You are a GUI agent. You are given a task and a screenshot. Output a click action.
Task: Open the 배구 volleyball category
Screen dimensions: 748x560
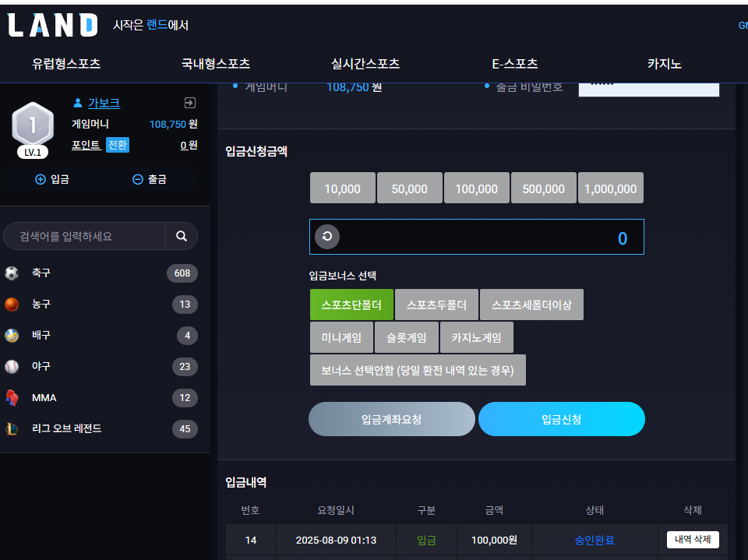click(101, 336)
